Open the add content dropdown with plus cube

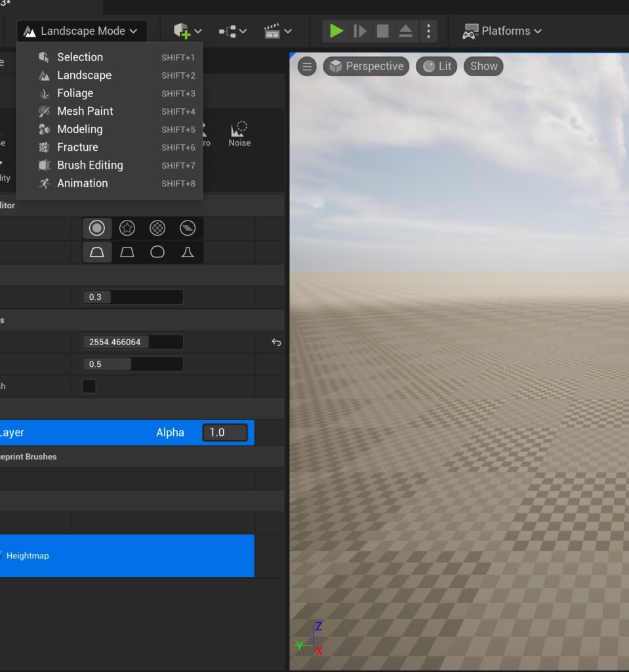point(187,31)
